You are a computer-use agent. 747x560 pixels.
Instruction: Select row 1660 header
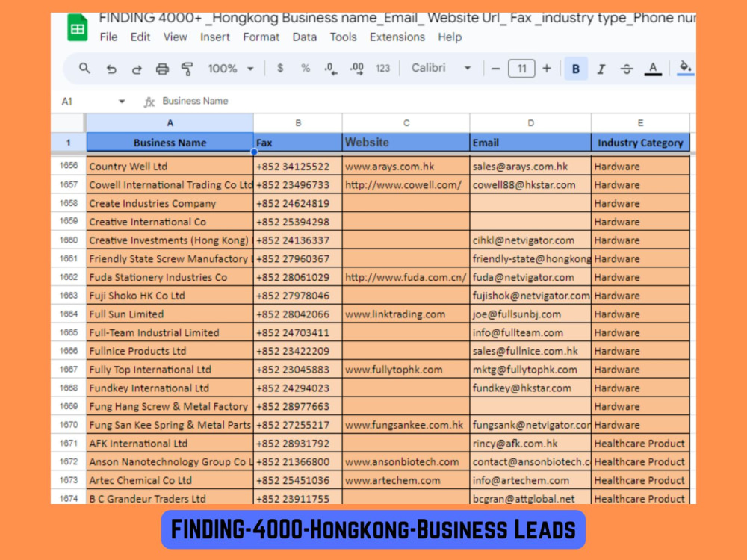point(68,240)
